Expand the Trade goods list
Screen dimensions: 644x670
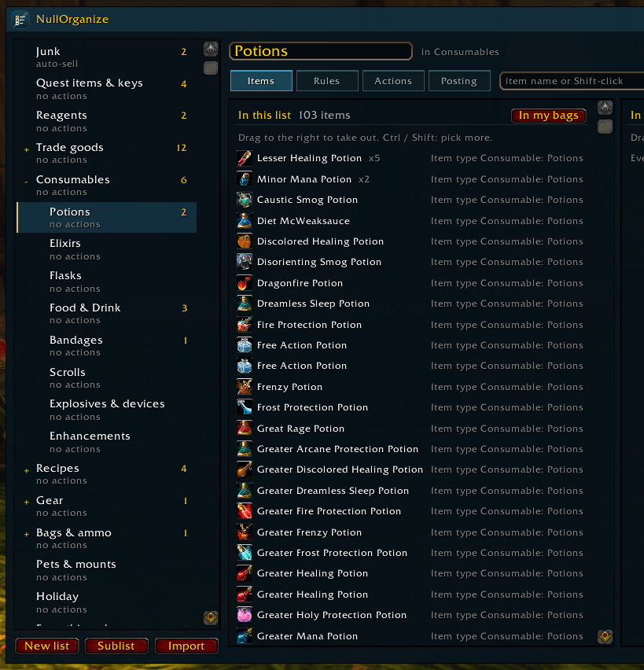pos(27,150)
